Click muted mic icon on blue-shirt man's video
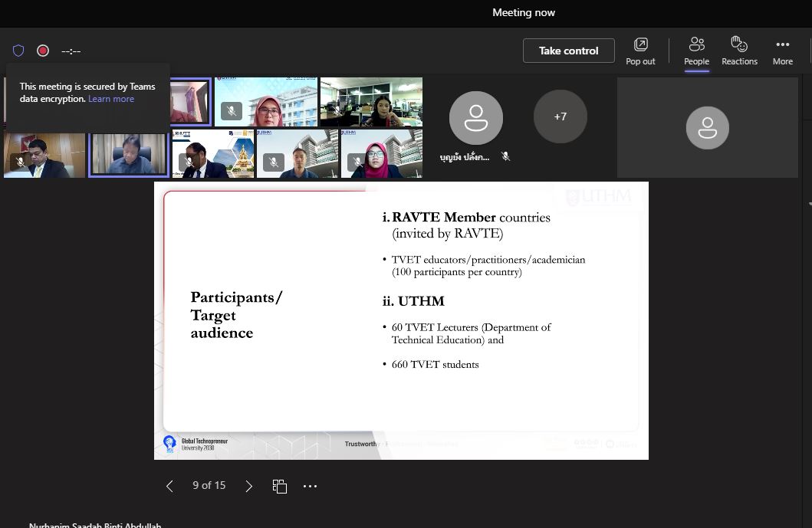Image resolution: width=812 pixels, height=528 pixels. point(274,162)
